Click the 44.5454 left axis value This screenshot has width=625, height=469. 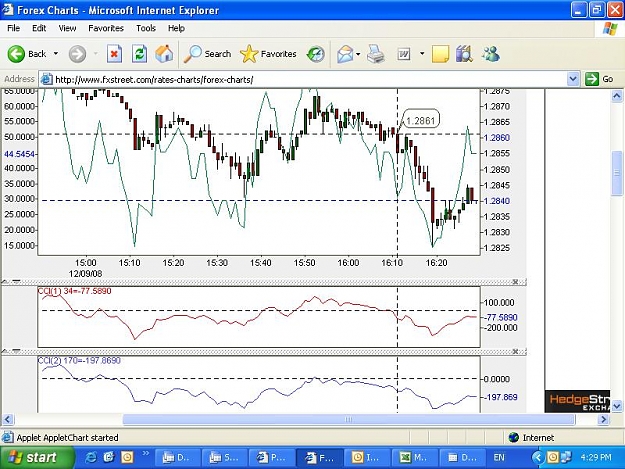coord(20,154)
